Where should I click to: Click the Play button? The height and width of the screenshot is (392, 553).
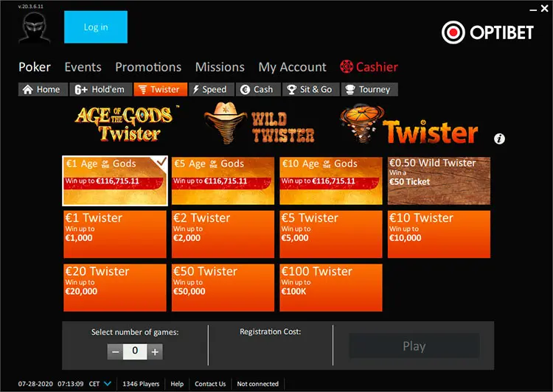pyautogui.click(x=414, y=346)
